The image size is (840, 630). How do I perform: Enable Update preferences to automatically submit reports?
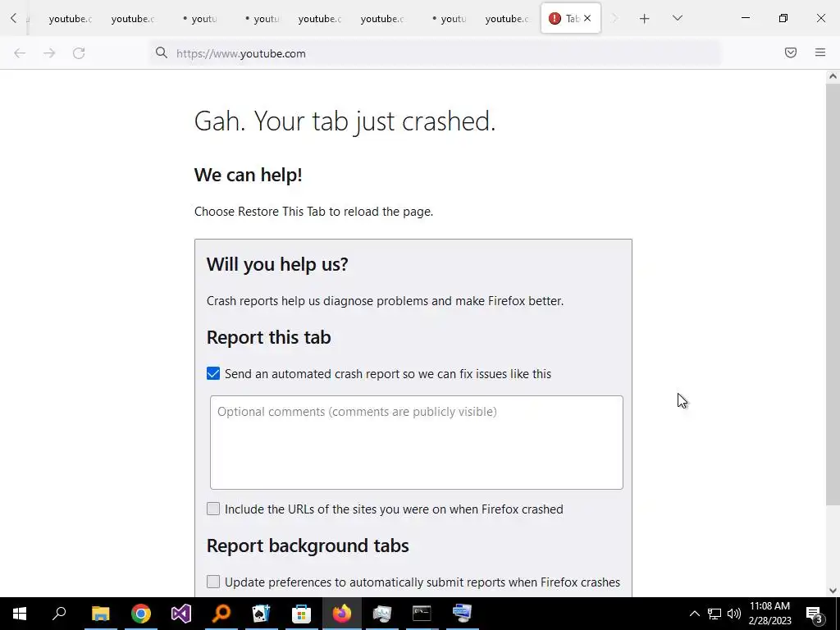tap(213, 582)
